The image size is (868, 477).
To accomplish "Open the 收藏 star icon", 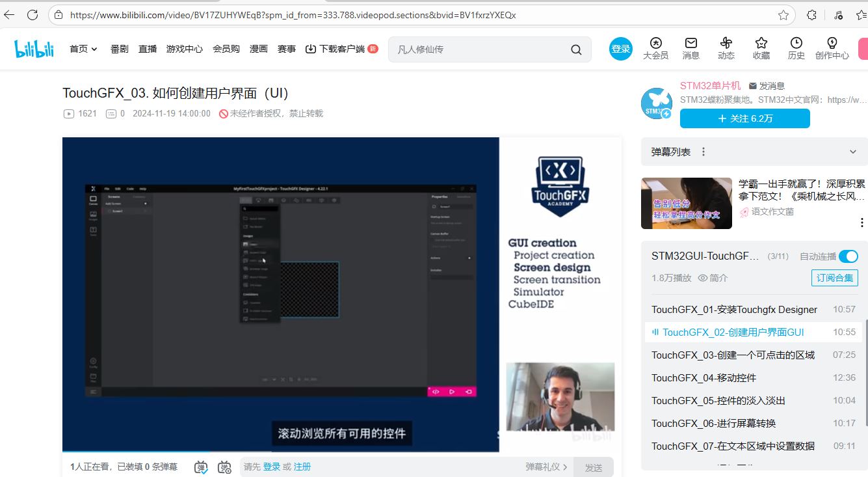I will [x=761, y=43].
